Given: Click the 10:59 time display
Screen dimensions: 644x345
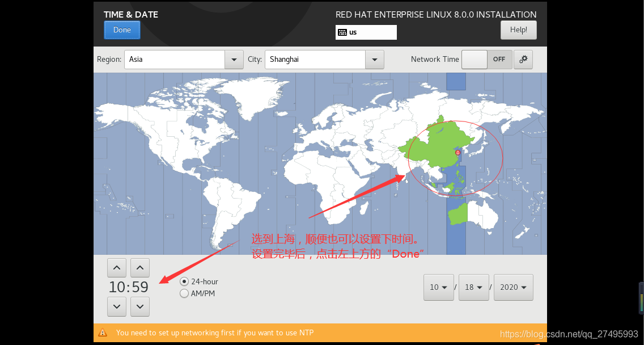Looking at the screenshot, I should pos(129,287).
